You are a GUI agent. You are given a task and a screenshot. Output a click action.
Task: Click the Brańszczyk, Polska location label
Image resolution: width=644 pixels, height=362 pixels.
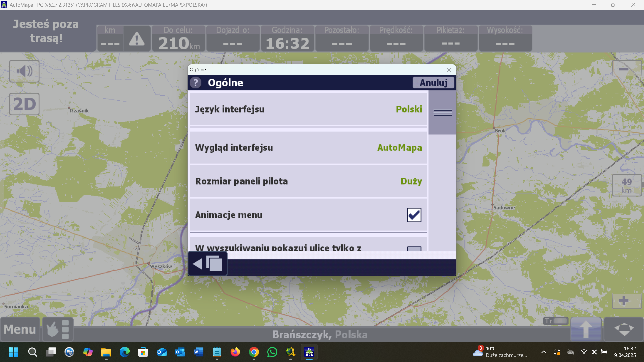click(320, 335)
